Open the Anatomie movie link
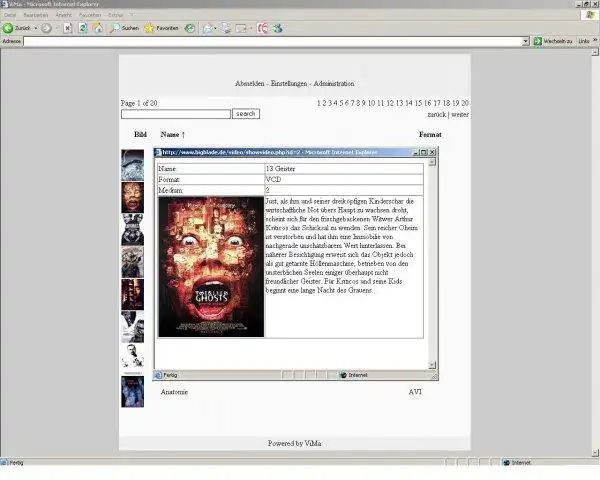The width and height of the screenshot is (600, 480). point(174,392)
